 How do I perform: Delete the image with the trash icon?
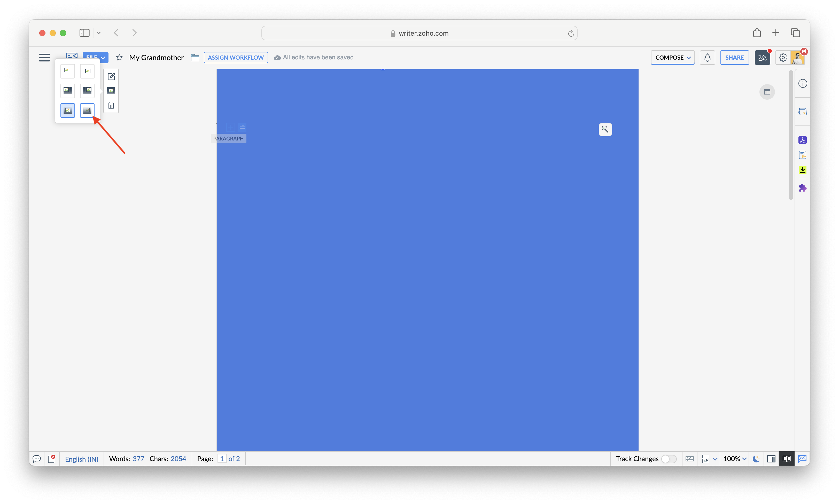coord(111,105)
